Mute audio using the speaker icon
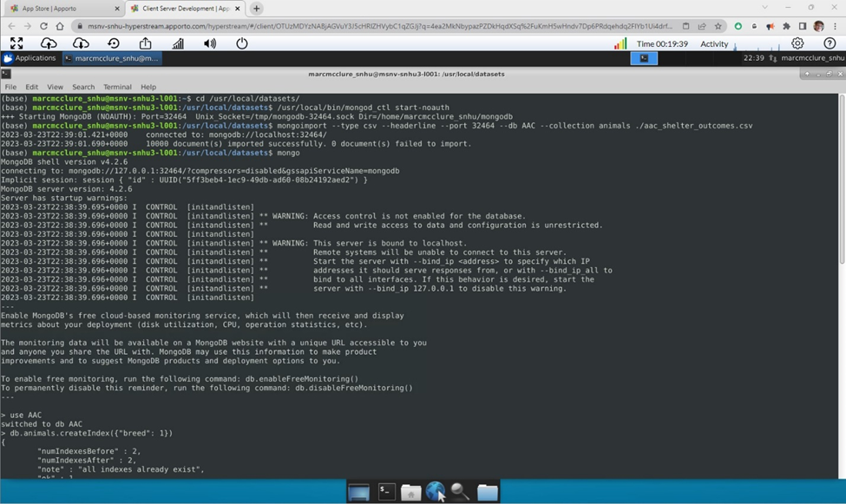The image size is (846, 504). point(210,42)
